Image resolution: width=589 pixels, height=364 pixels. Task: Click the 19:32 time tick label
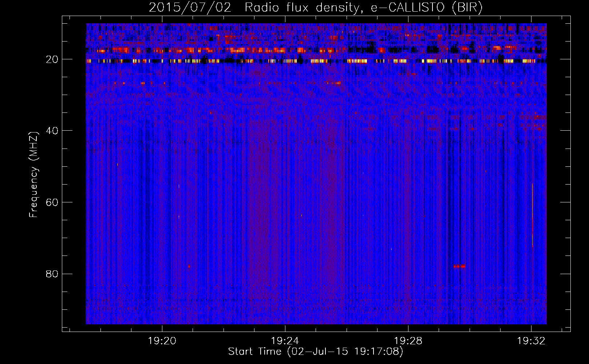click(531, 341)
